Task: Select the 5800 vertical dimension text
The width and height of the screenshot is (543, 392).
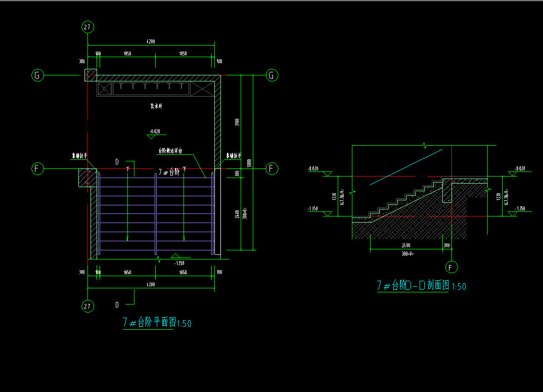Action: tap(249, 163)
